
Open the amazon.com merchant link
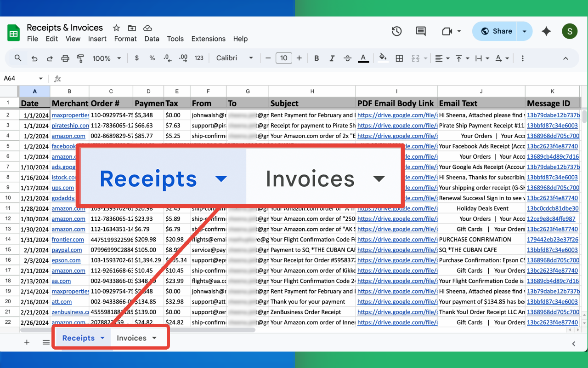click(68, 136)
